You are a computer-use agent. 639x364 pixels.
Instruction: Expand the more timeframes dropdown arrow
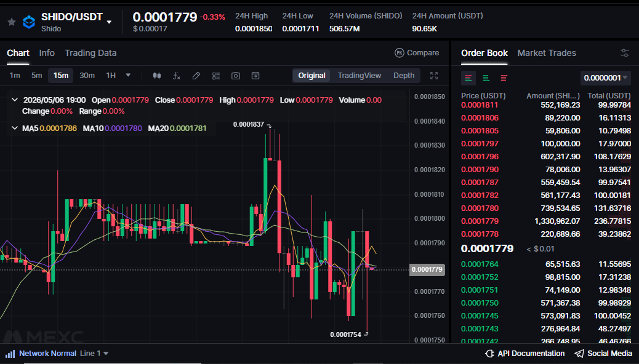tap(128, 76)
